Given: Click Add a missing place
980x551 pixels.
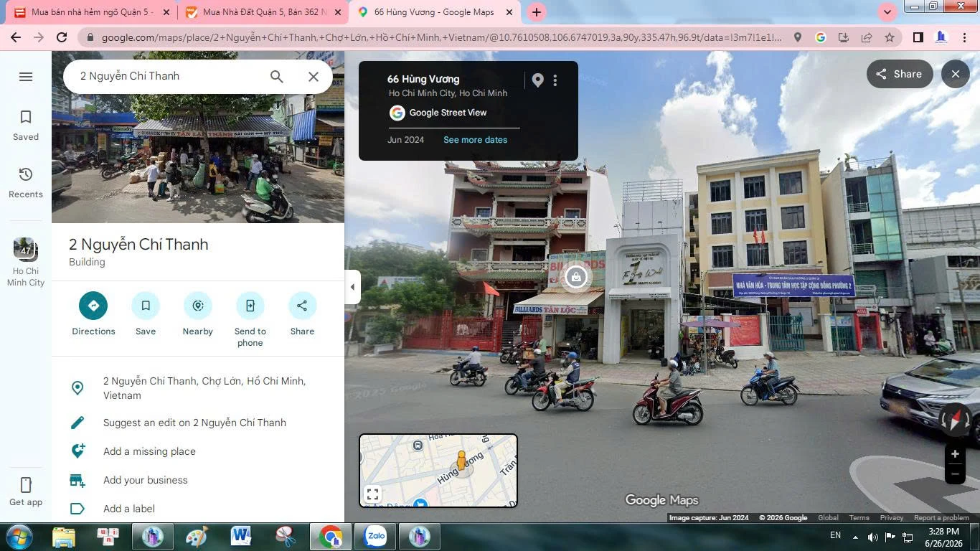Looking at the screenshot, I should point(198,451).
